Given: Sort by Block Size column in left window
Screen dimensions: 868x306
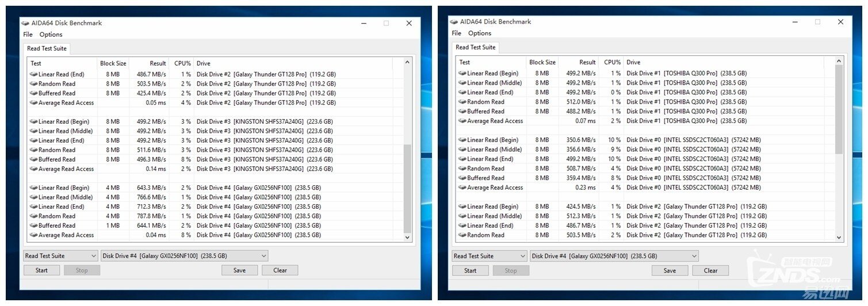Looking at the screenshot, I should tap(113, 63).
